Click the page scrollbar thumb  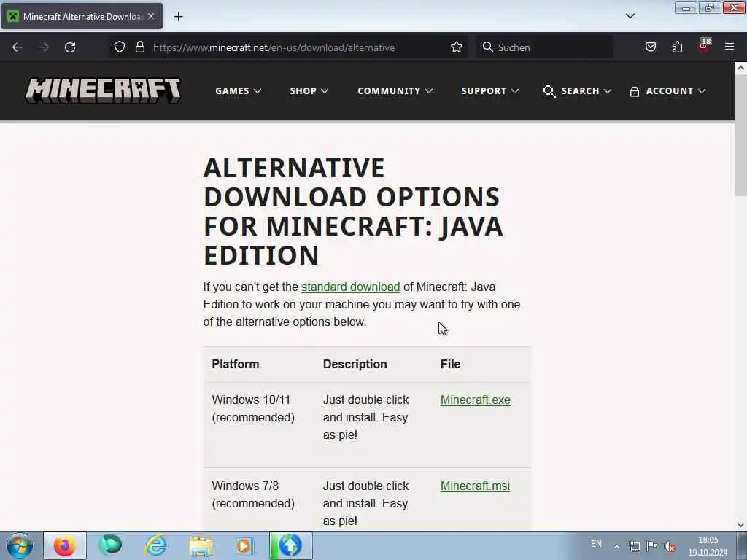(740, 134)
